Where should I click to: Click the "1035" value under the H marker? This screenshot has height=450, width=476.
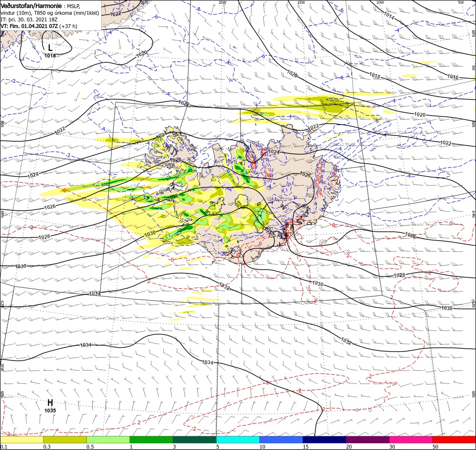[50, 411]
